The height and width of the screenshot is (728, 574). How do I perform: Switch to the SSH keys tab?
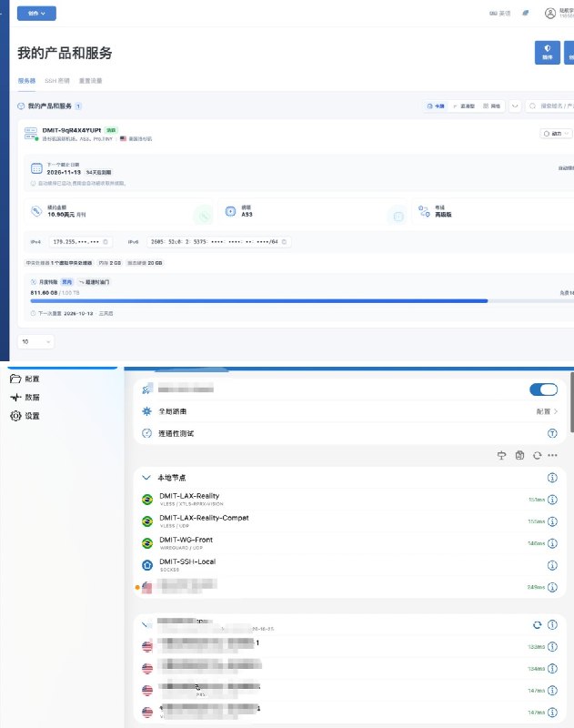[57, 81]
